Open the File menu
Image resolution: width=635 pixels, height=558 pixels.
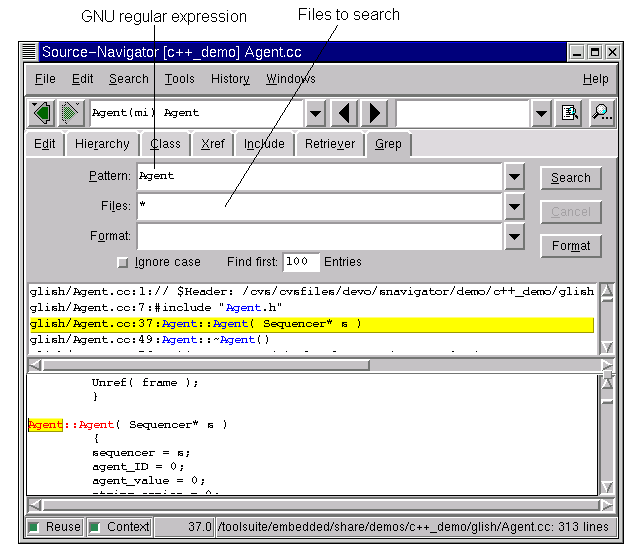point(45,79)
